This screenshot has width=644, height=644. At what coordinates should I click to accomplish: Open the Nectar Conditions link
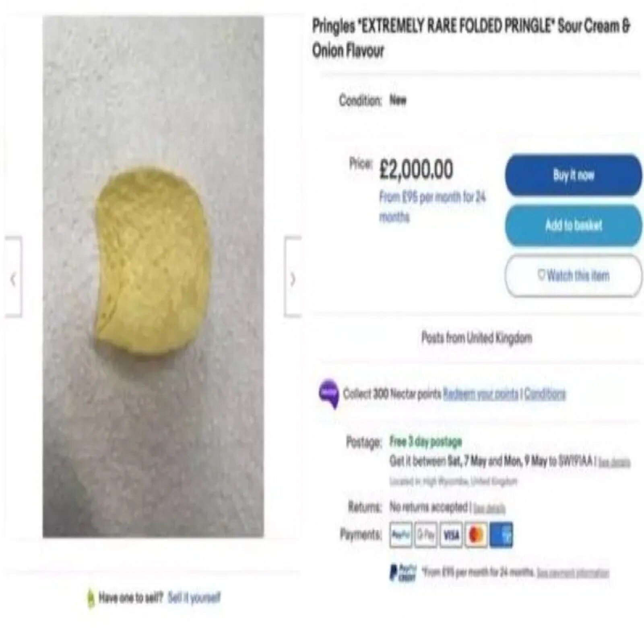pyautogui.click(x=545, y=393)
